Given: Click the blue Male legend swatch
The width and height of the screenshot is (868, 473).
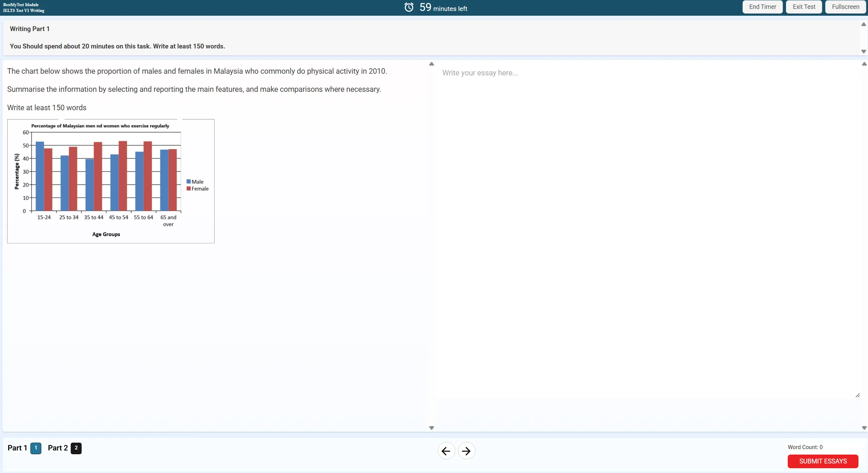Looking at the screenshot, I should coord(189,182).
